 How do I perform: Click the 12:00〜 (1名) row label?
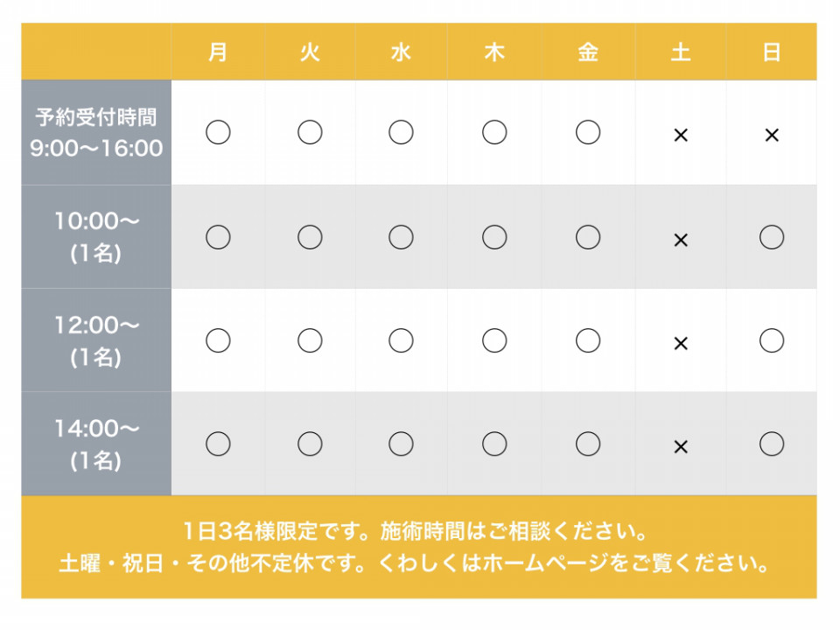pyautogui.click(x=96, y=340)
